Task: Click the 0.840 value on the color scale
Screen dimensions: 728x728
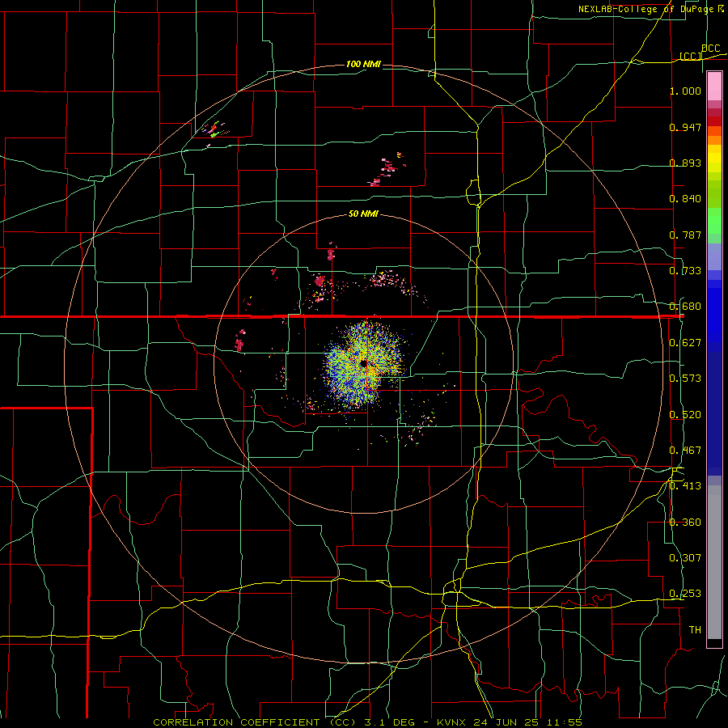Action: click(685, 199)
